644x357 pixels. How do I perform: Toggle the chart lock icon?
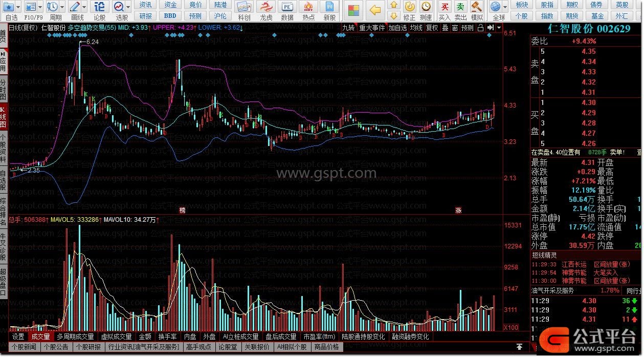tap(480, 28)
